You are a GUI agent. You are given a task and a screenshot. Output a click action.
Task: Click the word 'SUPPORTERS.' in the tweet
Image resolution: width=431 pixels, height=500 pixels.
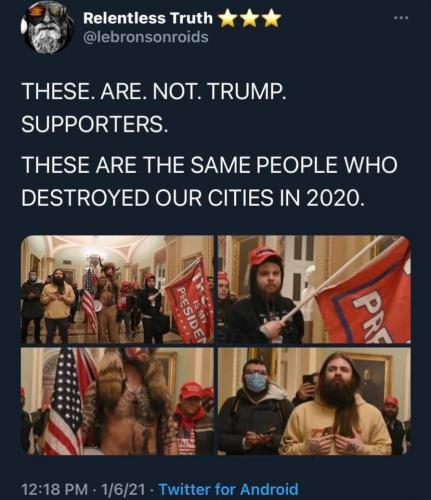click(x=95, y=124)
